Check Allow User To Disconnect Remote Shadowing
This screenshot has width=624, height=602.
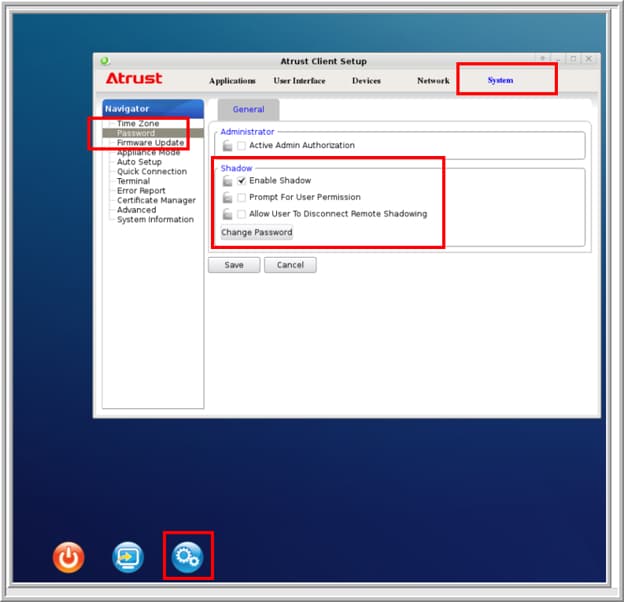[241, 214]
